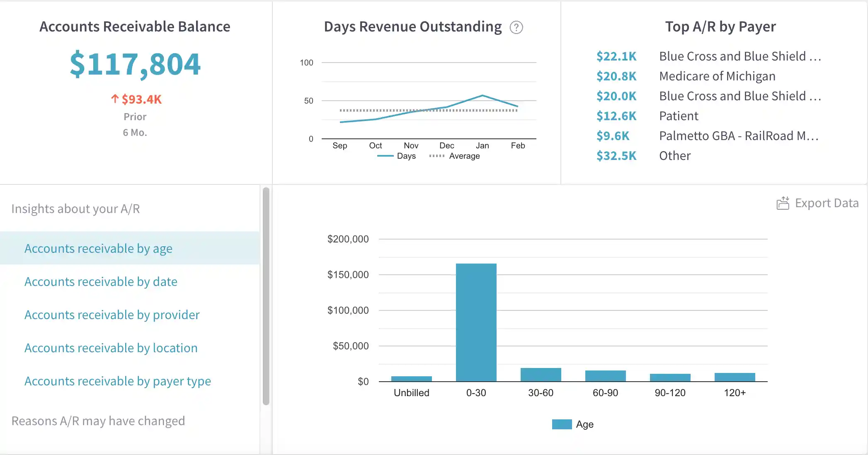
Task: Click the Age legend color swatch
Action: tap(562, 424)
